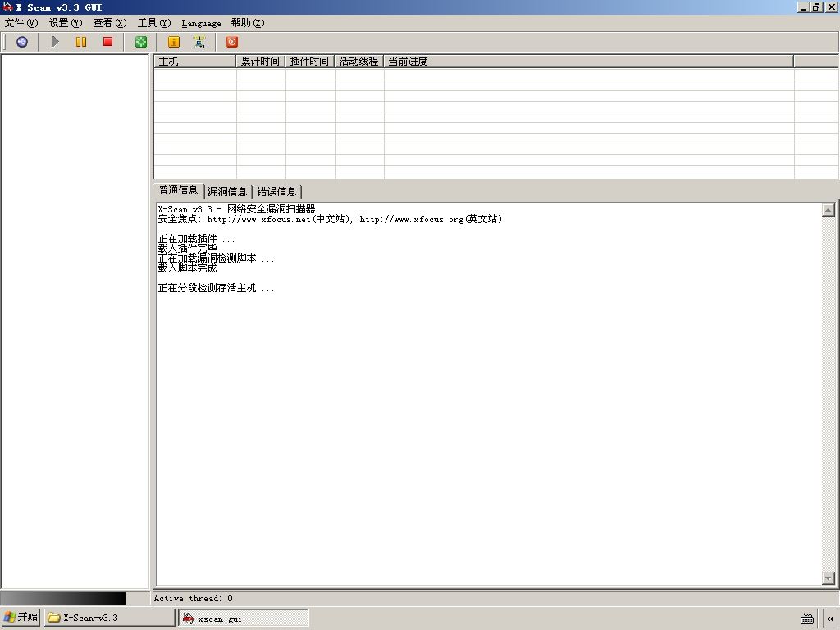840x630 pixels.
Task: Switch to the 普通信息 tab
Action: click(178, 190)
